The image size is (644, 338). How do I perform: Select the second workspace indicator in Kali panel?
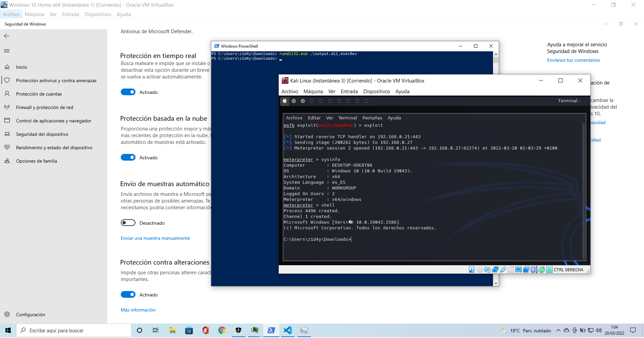click(x=294, y=101)
